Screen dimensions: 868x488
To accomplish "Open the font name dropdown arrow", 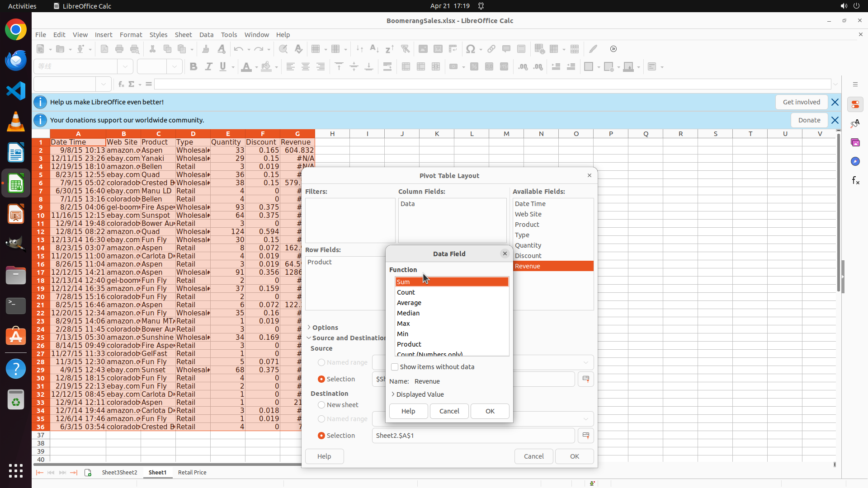I will pos(125,67).
